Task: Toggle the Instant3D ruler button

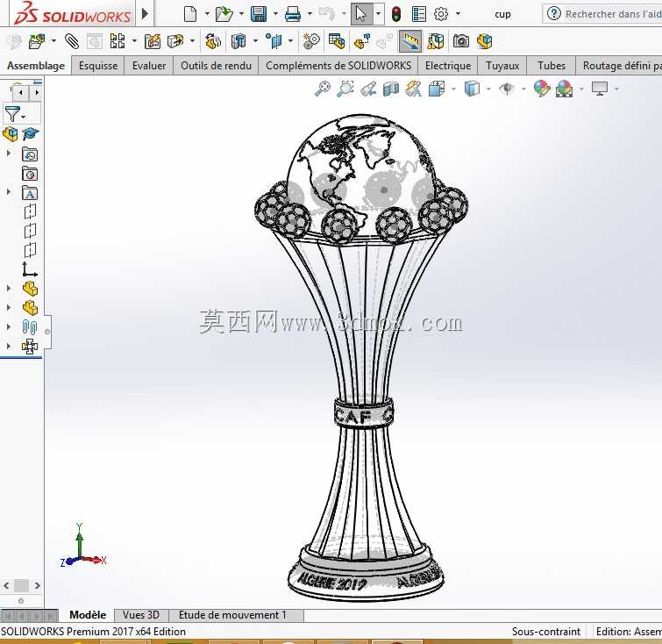Action: click(x=409, y=41)
